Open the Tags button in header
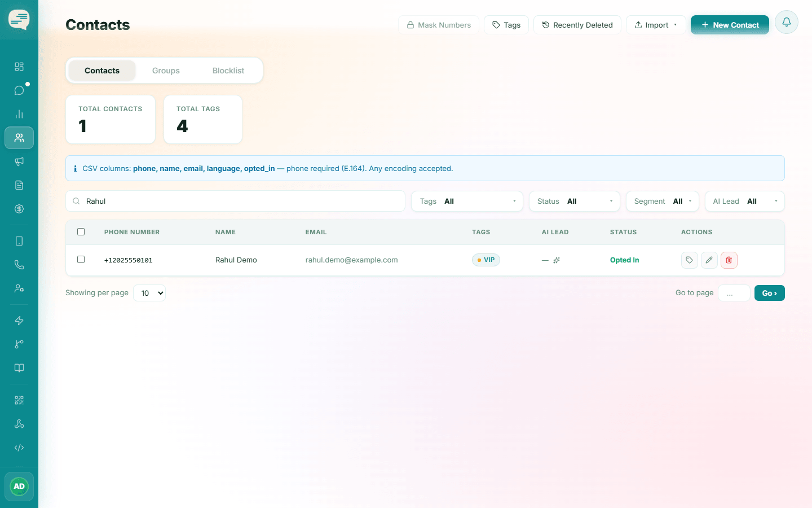The width and height of the screenshot is (812, 508). point(506,25)
